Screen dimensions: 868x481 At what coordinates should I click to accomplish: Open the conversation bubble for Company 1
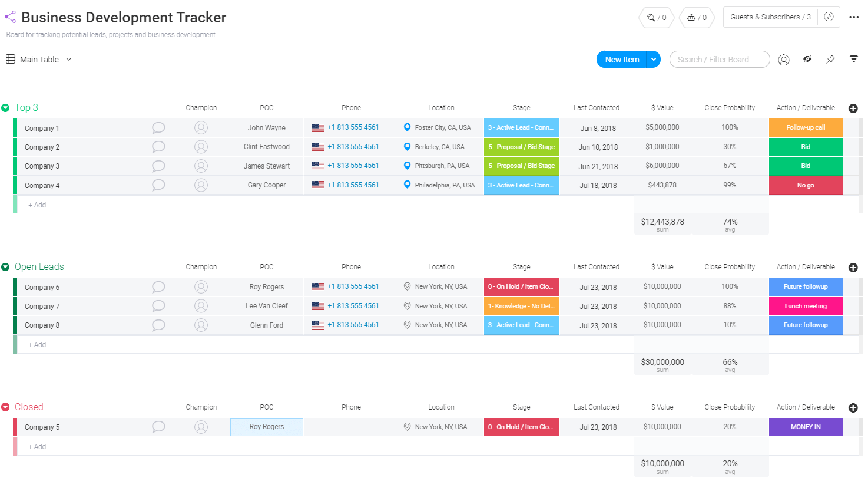tap(158, 127)
